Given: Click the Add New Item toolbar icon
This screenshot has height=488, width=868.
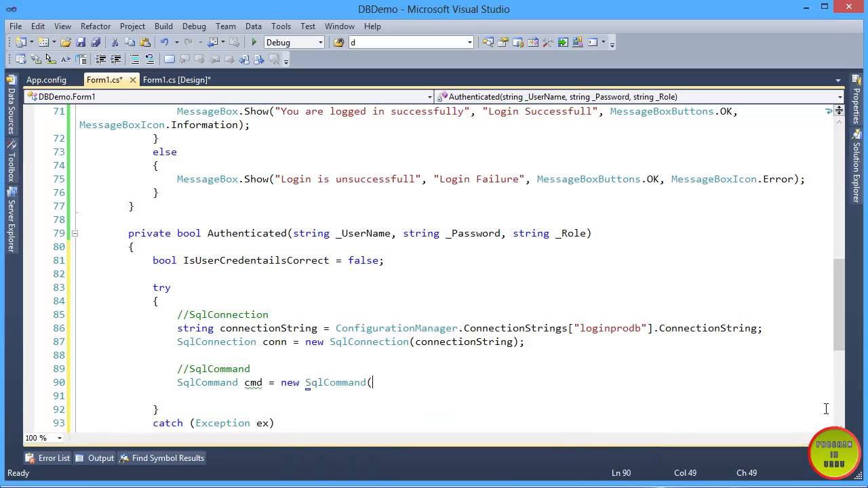Looking at the screenshot, I should pyautogui.click(x=43, y=42).
